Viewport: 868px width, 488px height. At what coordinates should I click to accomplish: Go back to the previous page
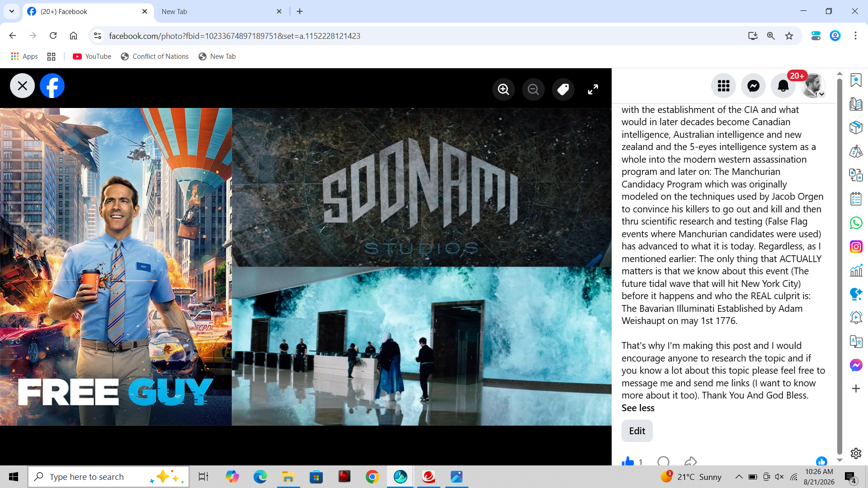(x=13, y=36)
